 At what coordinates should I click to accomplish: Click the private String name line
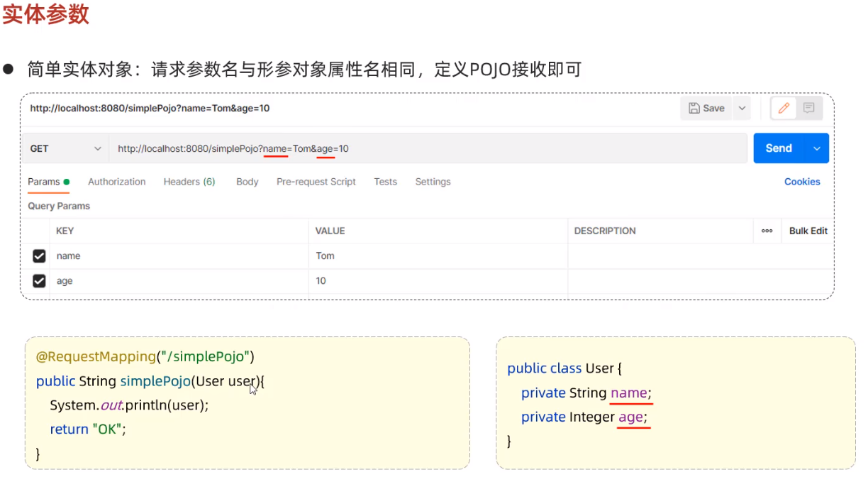(x=586, y=393)
